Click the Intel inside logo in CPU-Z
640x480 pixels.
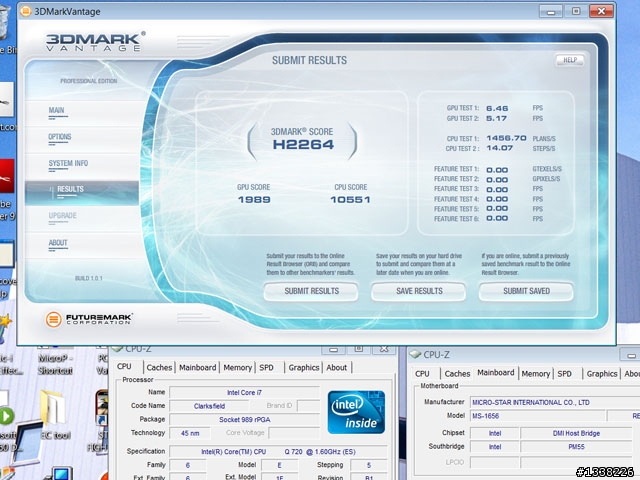[356, 412]
